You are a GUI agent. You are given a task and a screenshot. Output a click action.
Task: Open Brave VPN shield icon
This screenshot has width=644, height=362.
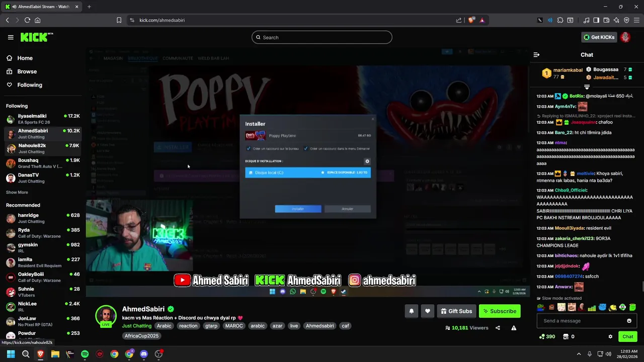(x=626, y=20)
